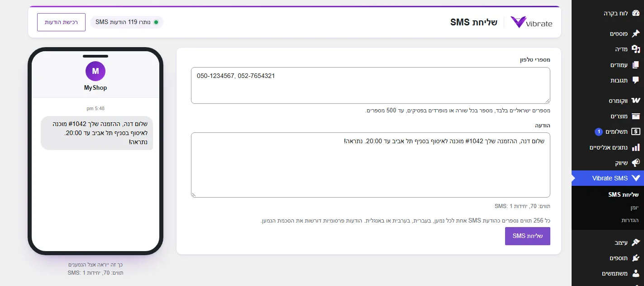The width and height of the screenshot is (644, 286).
Task: Click the Vibrate SMS menu icon
Action: (x=636, y=178)
